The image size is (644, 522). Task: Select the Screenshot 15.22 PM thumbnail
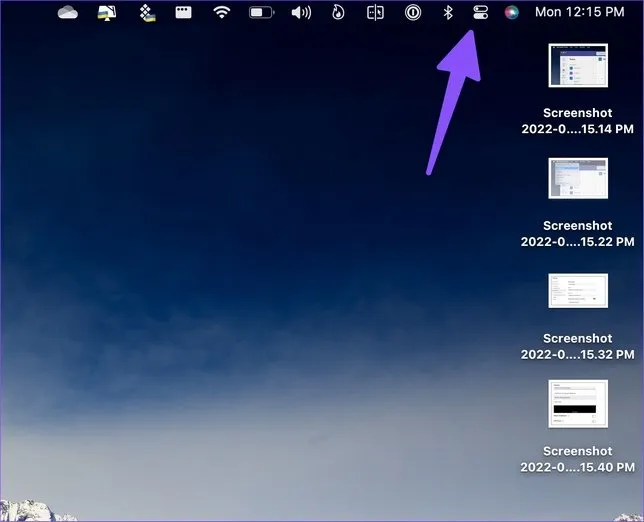(x=577, y=179)
